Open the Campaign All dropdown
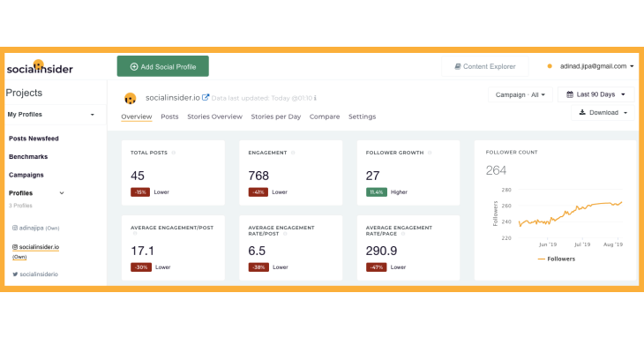The image size is (644, 353). (x=520, y=95)
